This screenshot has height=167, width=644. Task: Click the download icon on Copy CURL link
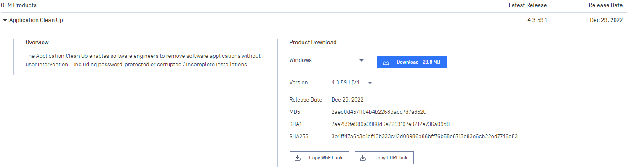point(363,158)
